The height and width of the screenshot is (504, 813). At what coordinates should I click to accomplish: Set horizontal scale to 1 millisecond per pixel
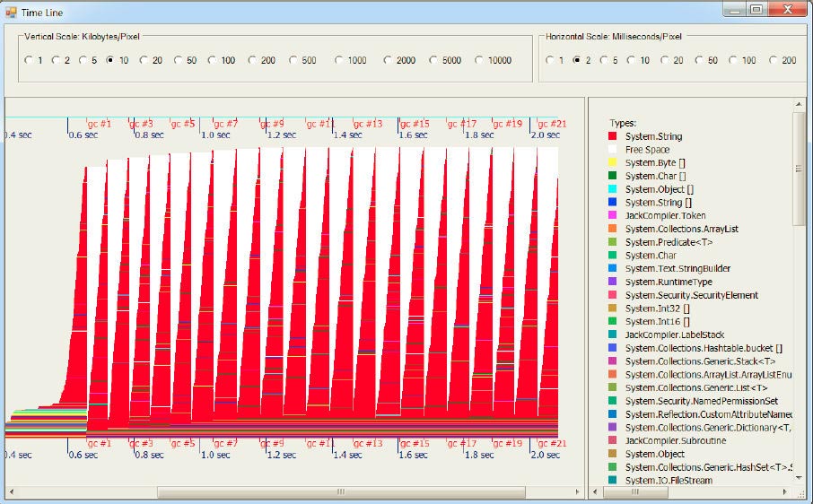point(555,60)
